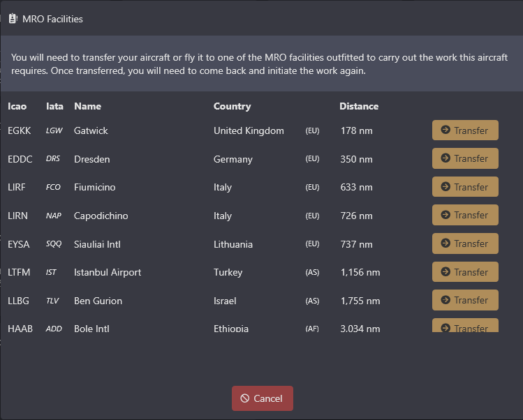Image resolution: width=523 pixels, height=420 pixels.
Task: Click the prohibited icon on the Cancel button
Action: (244, 398)
